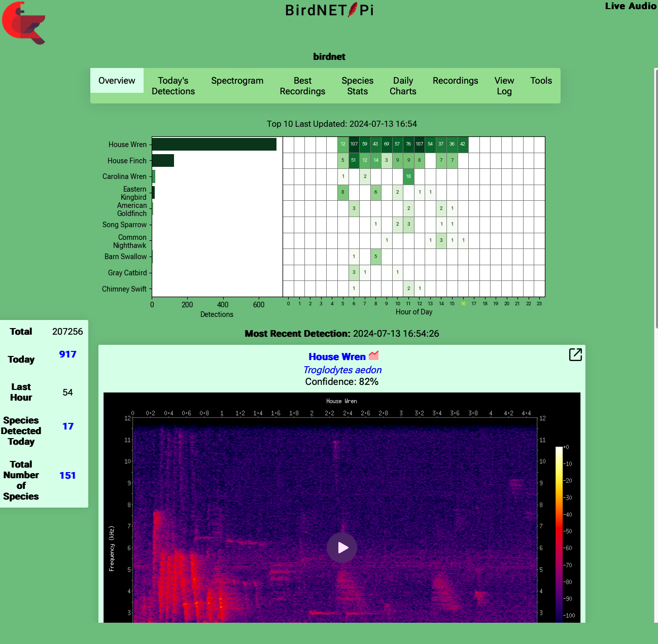Screen dimensions: 658x644
Task: Select the Species Stats tab
Action: (357, 86)
